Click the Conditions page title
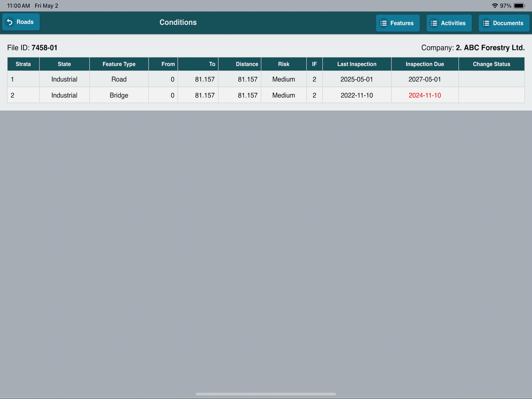This screenshot has width=532, height=399. [x=178, y=22]
